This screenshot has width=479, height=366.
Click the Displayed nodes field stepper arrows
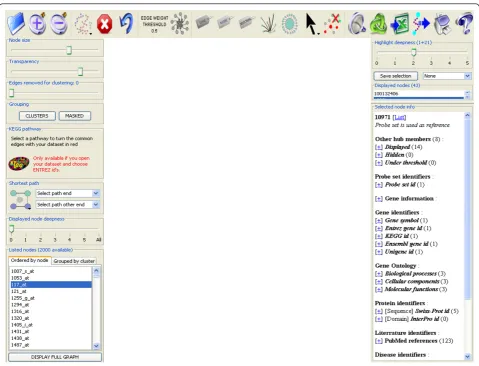(x=467, y=95)
